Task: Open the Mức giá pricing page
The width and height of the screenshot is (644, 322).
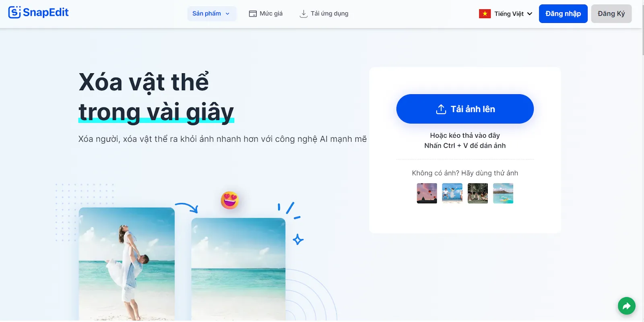Action: pos(266,14)
